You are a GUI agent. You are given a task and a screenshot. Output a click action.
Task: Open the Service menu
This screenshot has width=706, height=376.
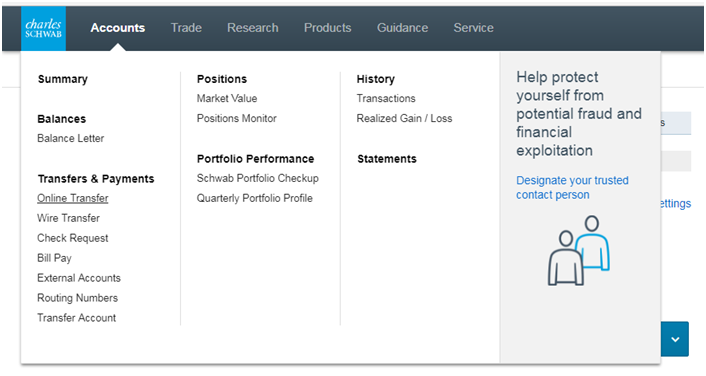click(473, 28)
